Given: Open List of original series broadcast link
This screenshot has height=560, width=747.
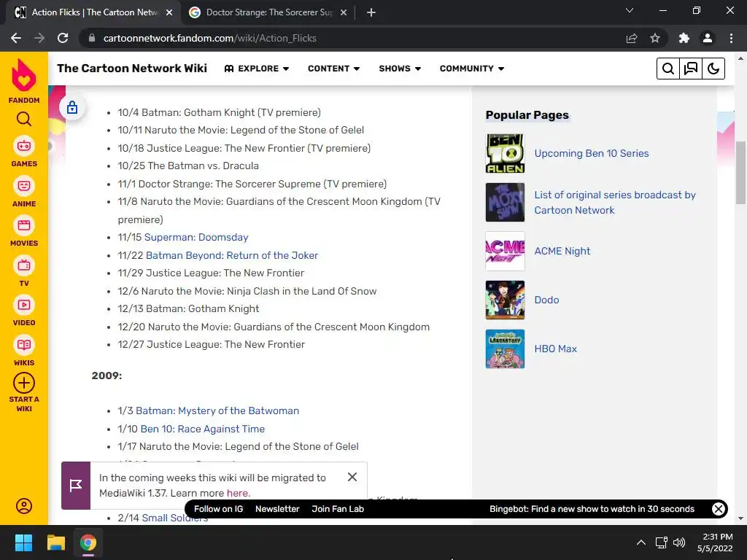Looking at the screenshot, I should (x=614, y=203).
